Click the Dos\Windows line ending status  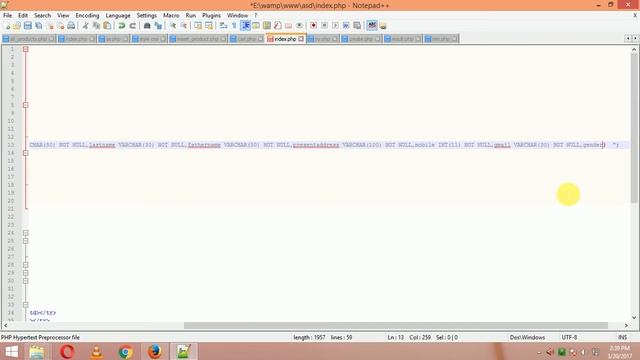pos(527,338)
